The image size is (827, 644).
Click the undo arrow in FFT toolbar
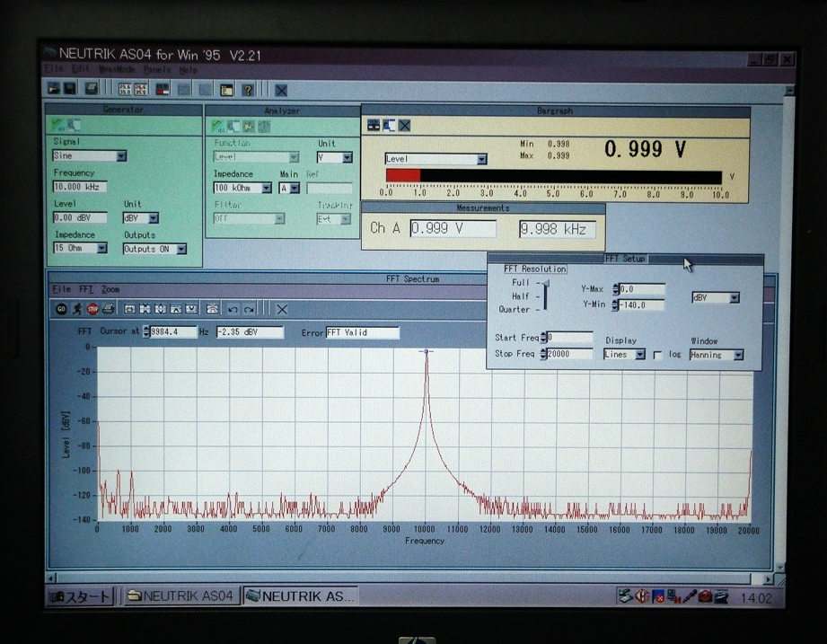[233, 310]
